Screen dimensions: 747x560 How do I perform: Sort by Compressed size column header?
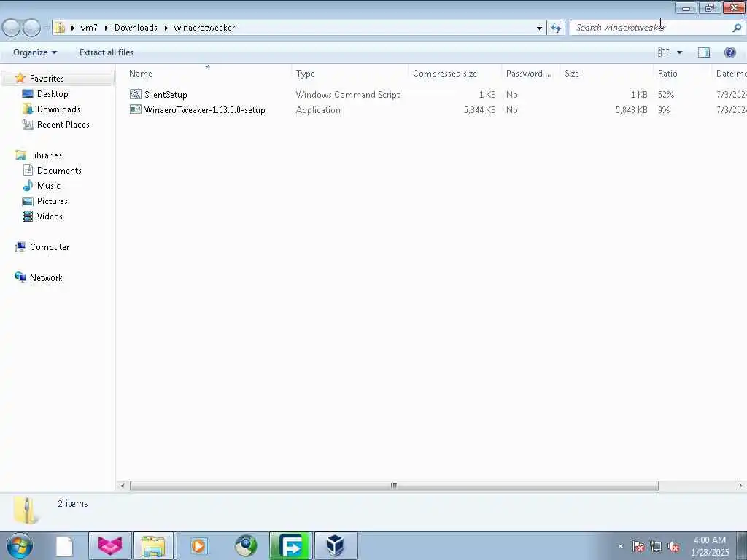[455, 74]
